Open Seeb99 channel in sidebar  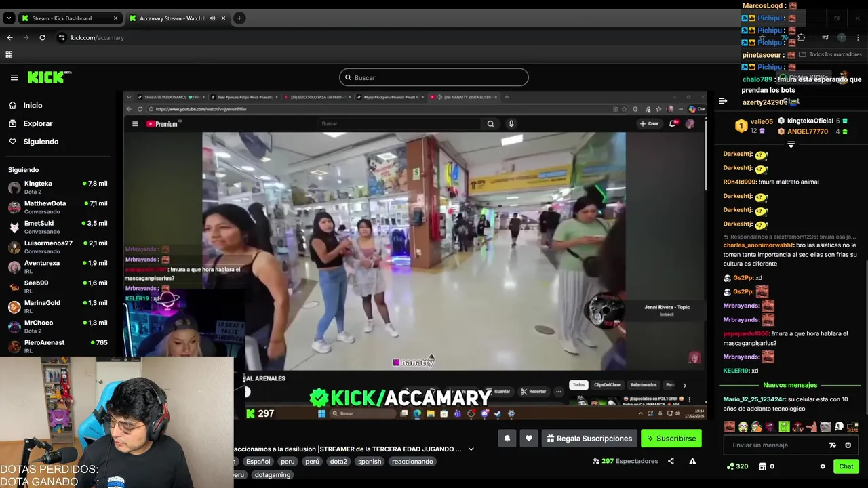point(58,286)
